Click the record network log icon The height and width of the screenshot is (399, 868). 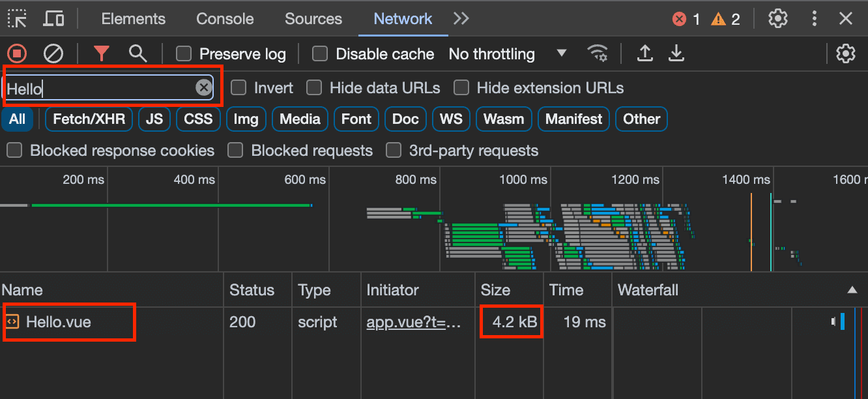pos(17,53)
